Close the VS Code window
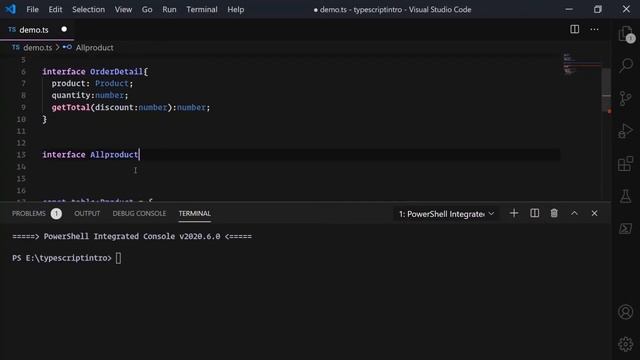This screenshot has height=360, width=640. (626, 9)
